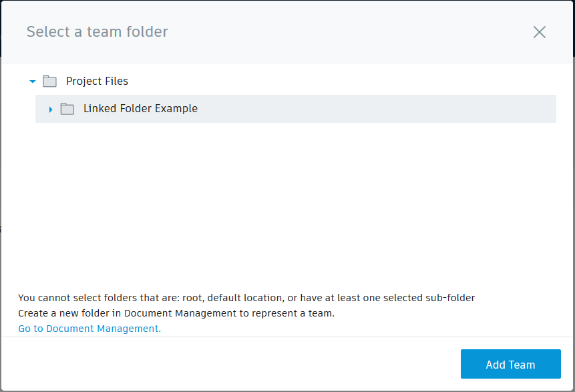
Task: Click the right-facing chevron on Linked Folder Example
Action: tap(50, 108)
